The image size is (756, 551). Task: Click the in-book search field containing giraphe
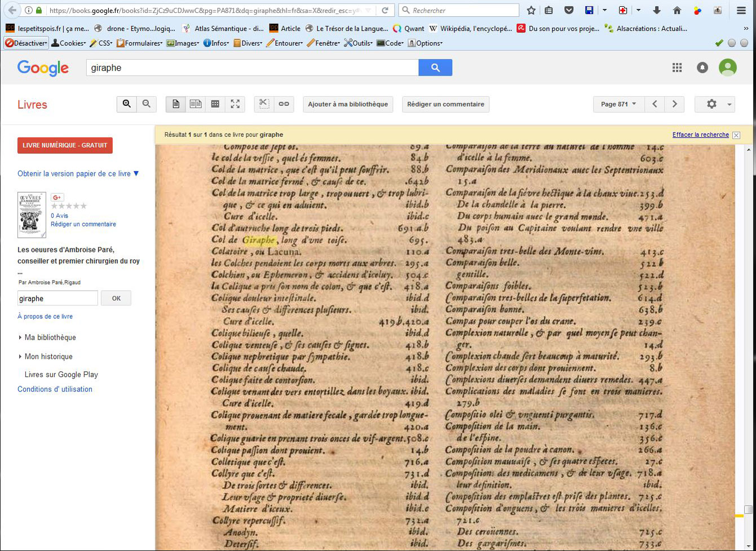click(58, 299)
